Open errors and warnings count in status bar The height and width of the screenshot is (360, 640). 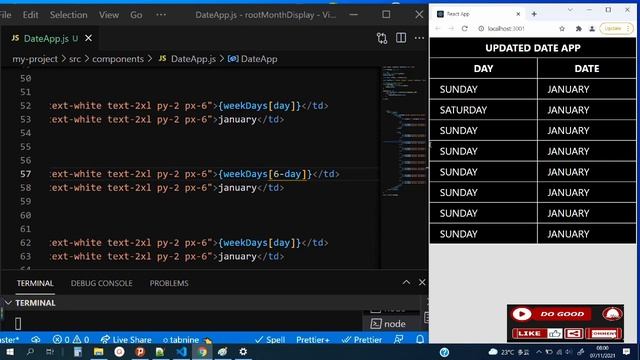point(71,340)
